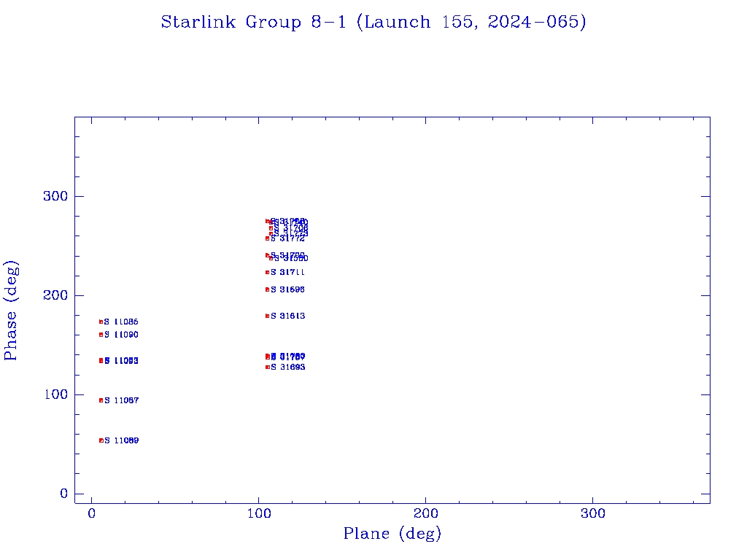This screenshot has width=747, height=560.
Task: Click the "S 31613" label
Action: click(x=287, y=316)
